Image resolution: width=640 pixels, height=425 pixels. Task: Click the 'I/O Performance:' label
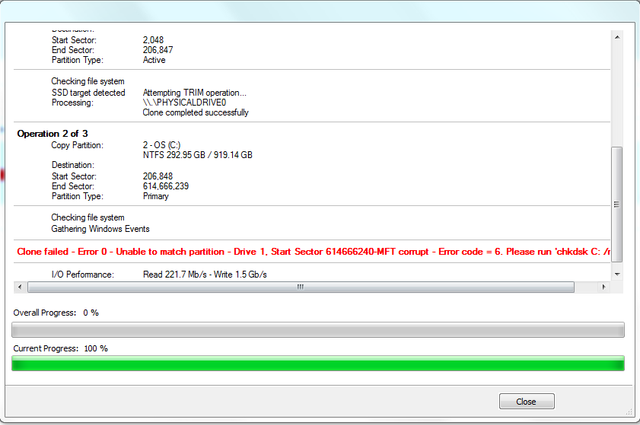coord(83,274)
